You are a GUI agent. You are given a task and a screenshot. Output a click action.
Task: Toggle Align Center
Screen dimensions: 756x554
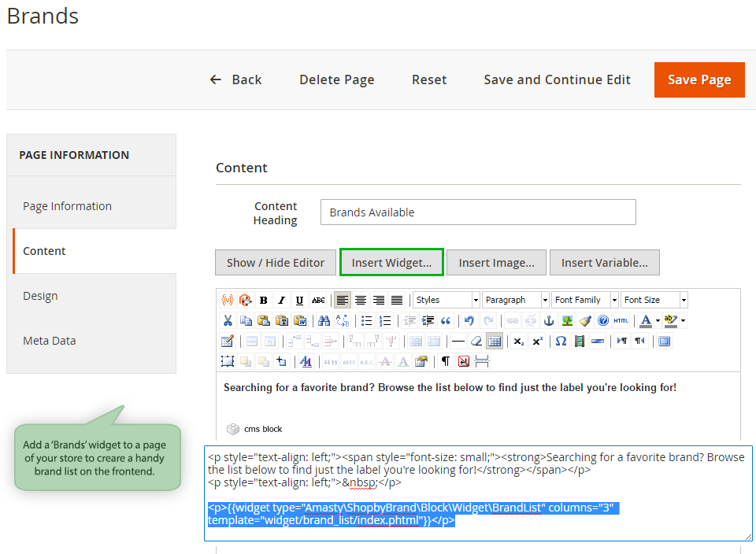[x=360, y=300]
